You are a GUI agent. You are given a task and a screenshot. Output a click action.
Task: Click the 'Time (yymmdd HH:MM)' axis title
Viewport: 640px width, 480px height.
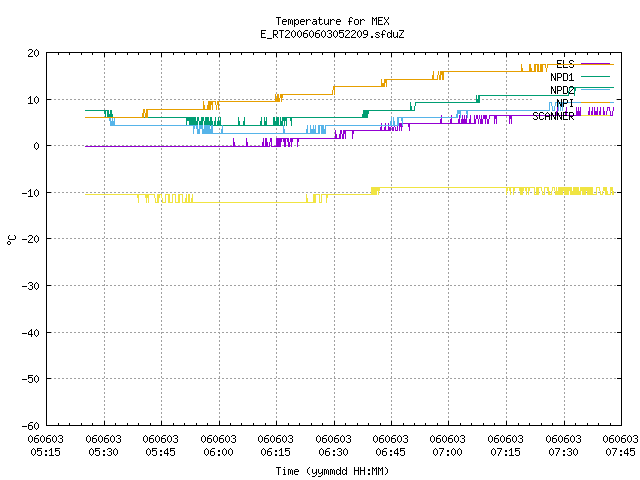(332, 471)
